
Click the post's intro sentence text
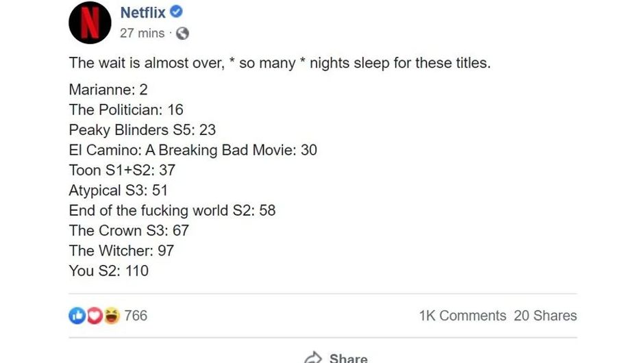click(x=280, y=63)
